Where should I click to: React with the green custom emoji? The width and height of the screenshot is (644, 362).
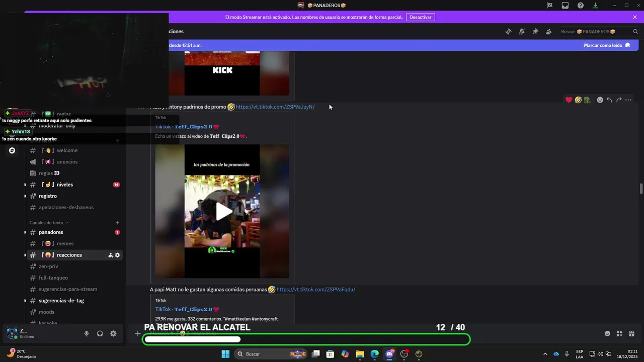pyautogui.click(x=587, y=100)
